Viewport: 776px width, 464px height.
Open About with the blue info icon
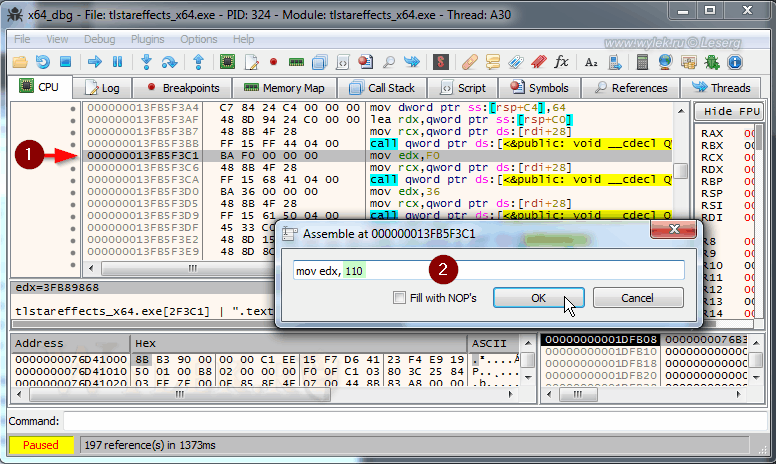pyautogui.click(x=735, y=62)
